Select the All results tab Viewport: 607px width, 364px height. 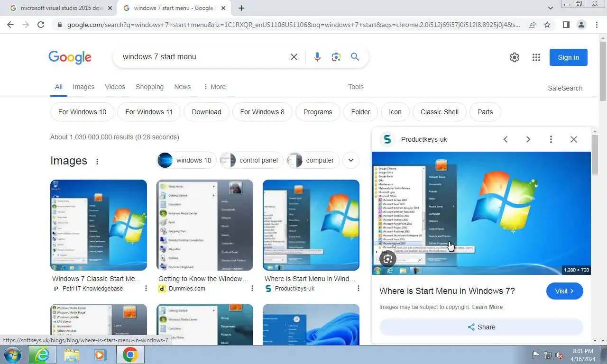pos(58,87)
